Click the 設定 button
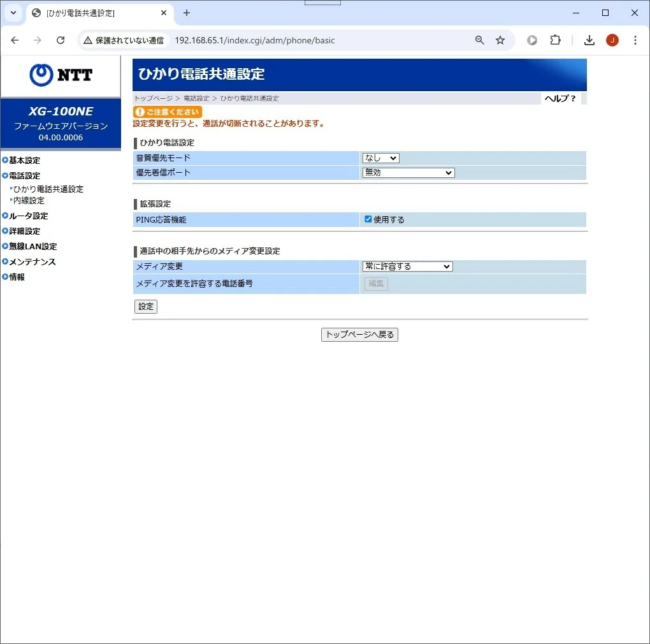 [146, 307]
